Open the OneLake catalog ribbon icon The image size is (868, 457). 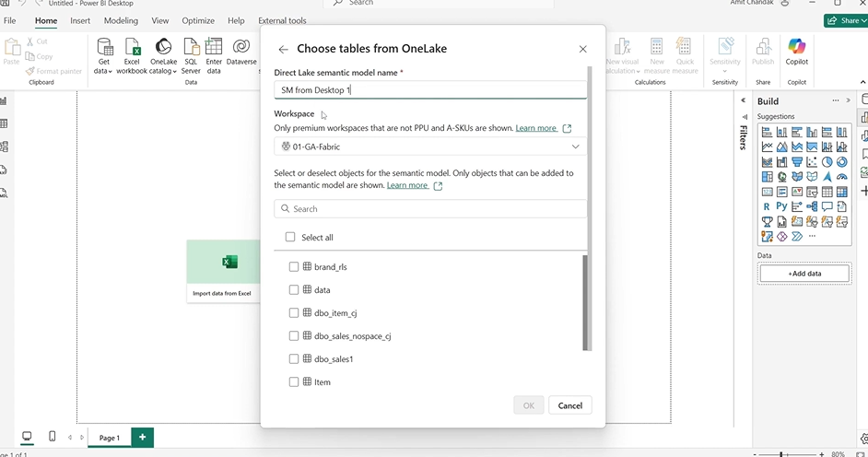(x=163, y=56)
